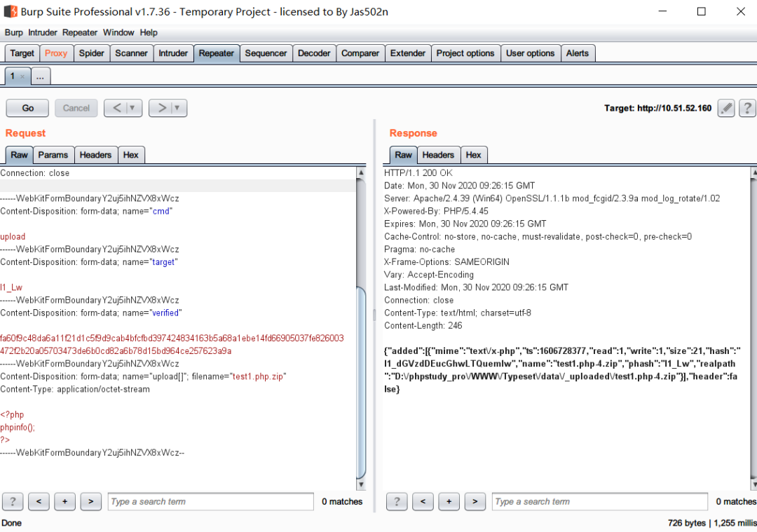
Task: Switch to the Intruder tool tab
Action: pos(173,53)
